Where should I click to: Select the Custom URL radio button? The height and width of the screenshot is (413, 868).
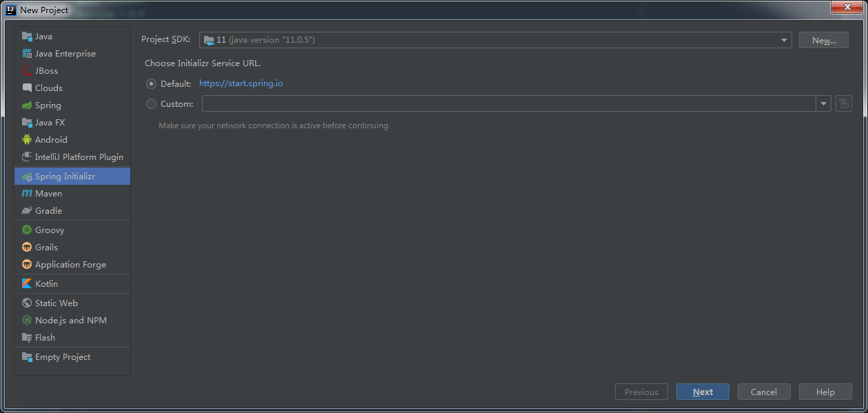[x=152, y=104]
